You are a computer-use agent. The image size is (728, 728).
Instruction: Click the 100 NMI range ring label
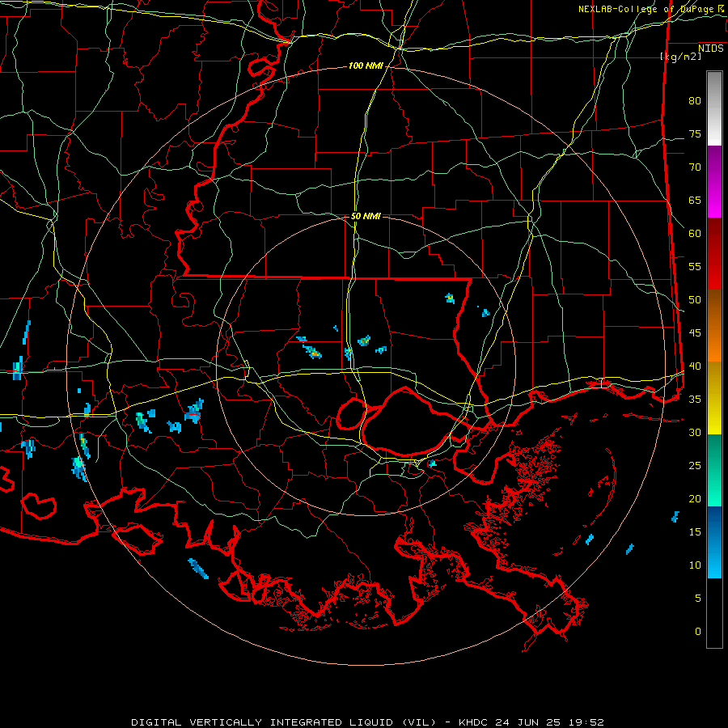point(366,66)
